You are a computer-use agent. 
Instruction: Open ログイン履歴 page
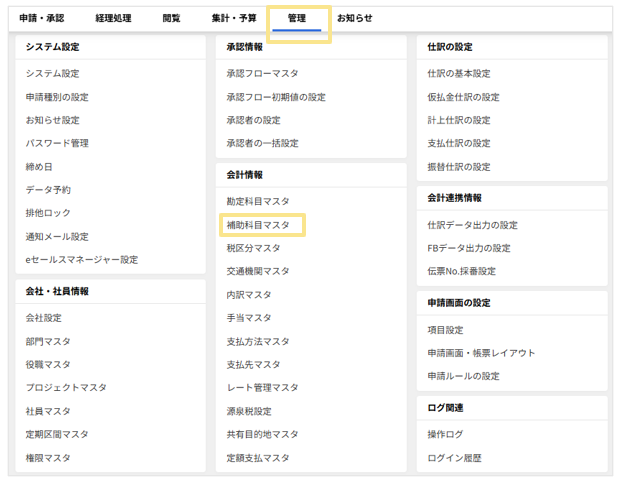coord(454,458)
